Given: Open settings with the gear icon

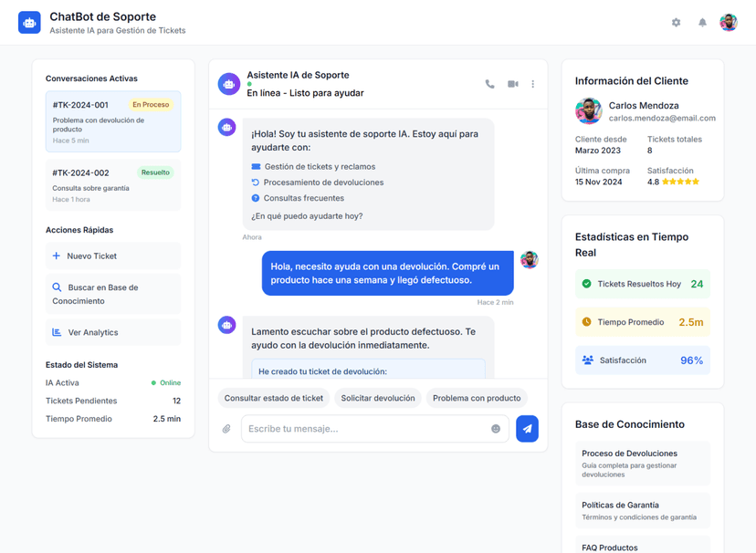Looking at the screenshot, I should [x=676, y=23].
